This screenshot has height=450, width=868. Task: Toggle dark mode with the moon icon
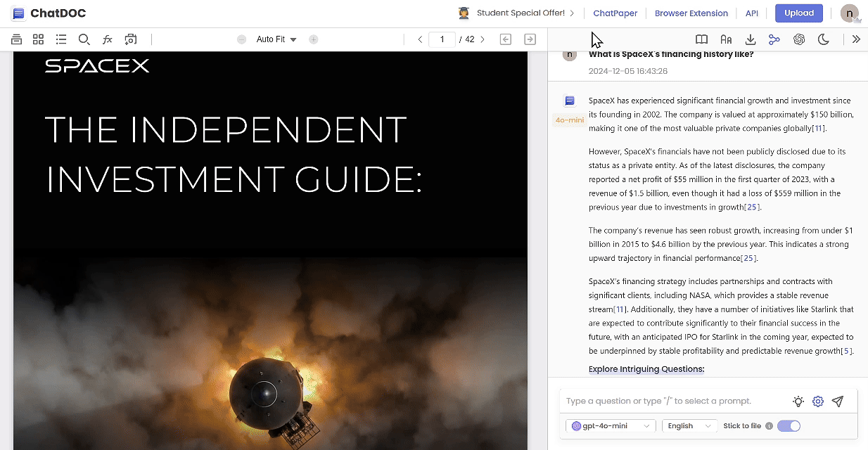point(823,39)
